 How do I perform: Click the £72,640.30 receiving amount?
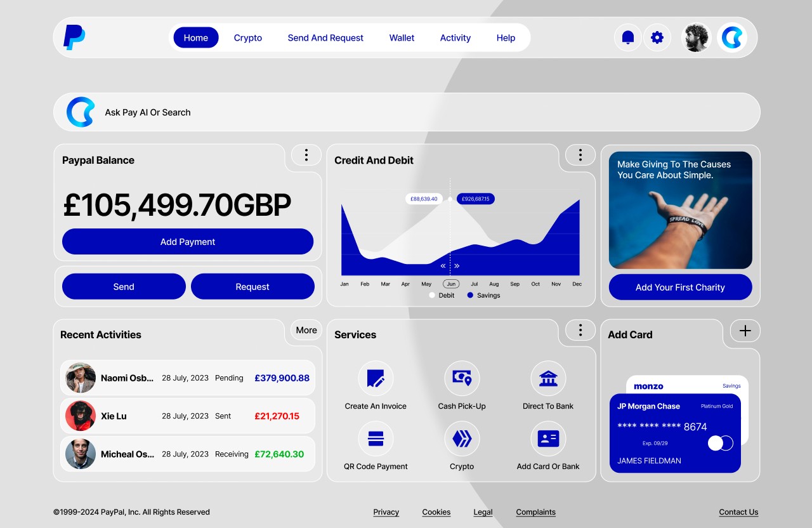[x=279, y=454]
